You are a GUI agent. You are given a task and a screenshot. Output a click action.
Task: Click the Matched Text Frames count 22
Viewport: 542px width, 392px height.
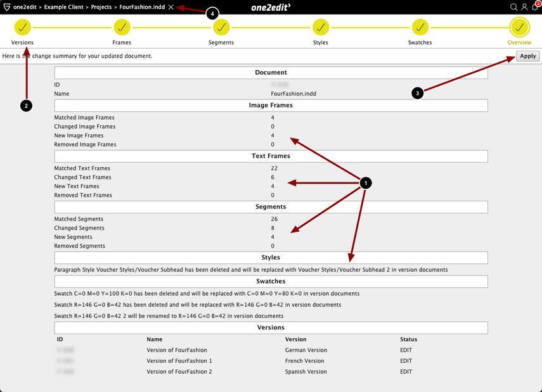pyautogui.click(x=274, y=168)
